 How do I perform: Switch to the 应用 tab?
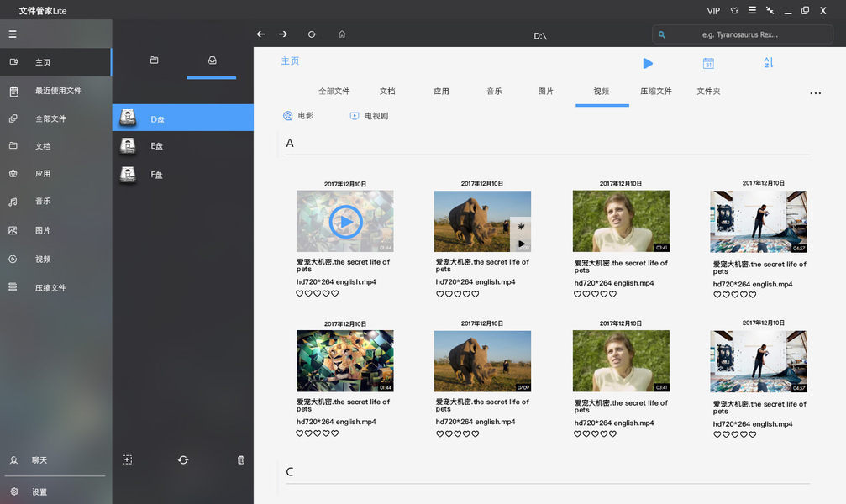[441, 92]
